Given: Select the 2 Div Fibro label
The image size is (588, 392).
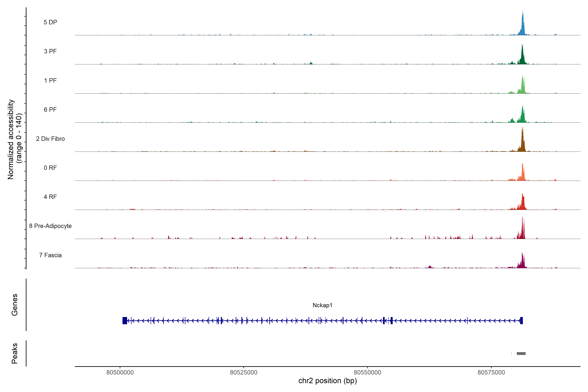Looking at the screenshot, I should tap(50, 139).
